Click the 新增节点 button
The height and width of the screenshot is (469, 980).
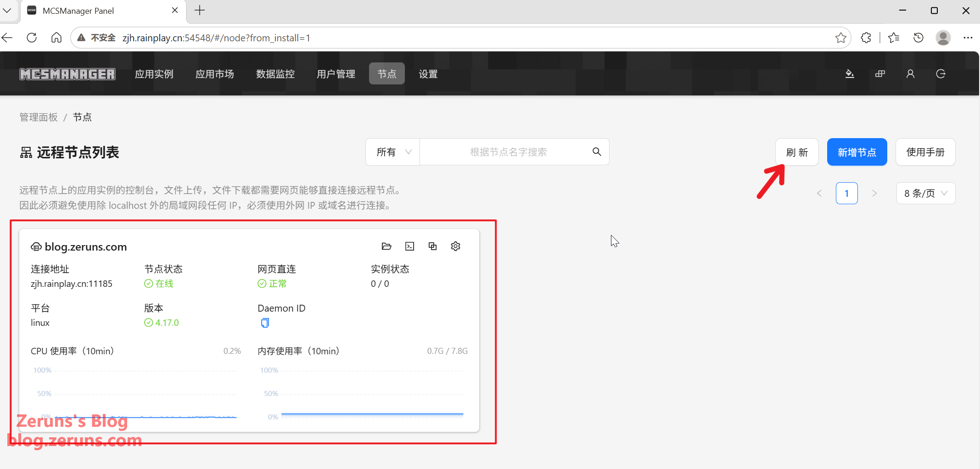click(857, 152)
